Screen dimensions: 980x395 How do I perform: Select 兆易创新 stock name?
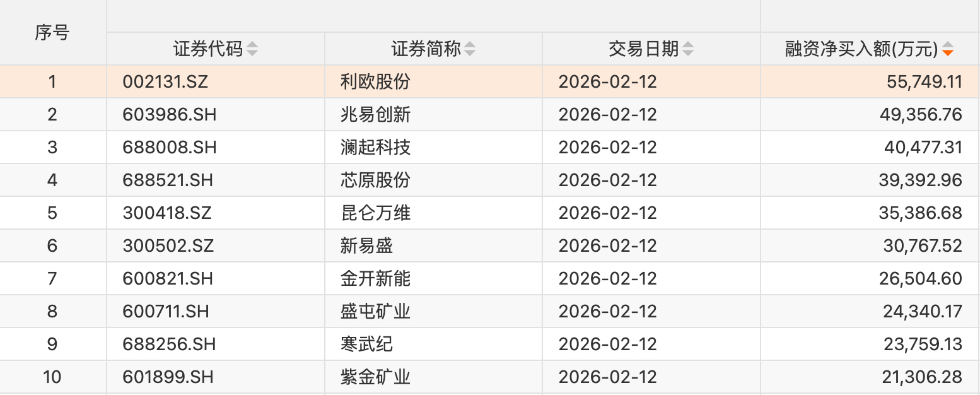[375, 115]
